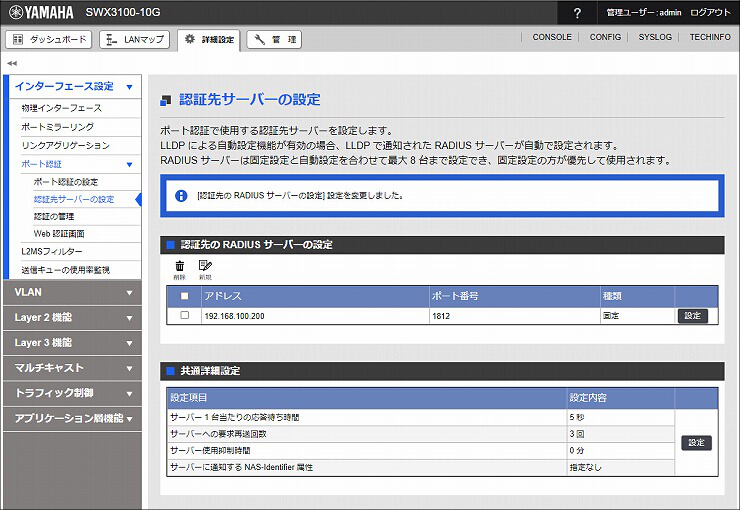Open ポート認証の設定 in the sidebar
Viewport: 740px width, 510px height.
[x=66, y=182]
